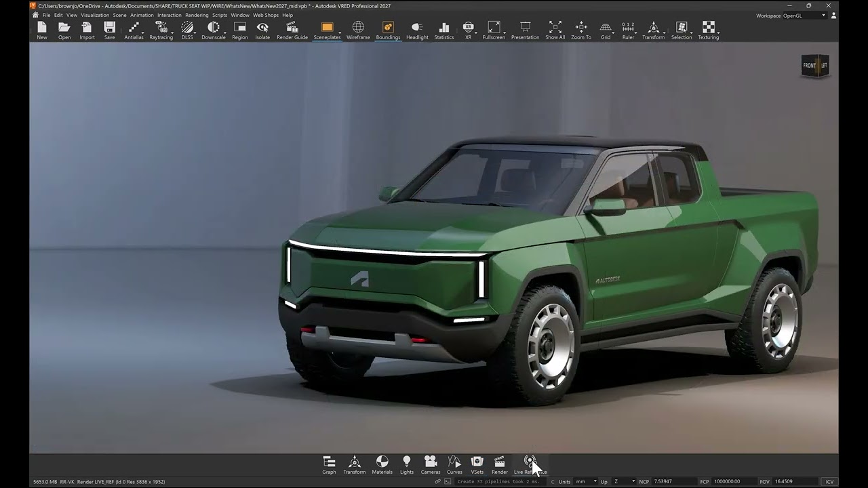Viewport: 868px width, 488px height.
Task: Click the FCP value field
Action: click(733, 481)
